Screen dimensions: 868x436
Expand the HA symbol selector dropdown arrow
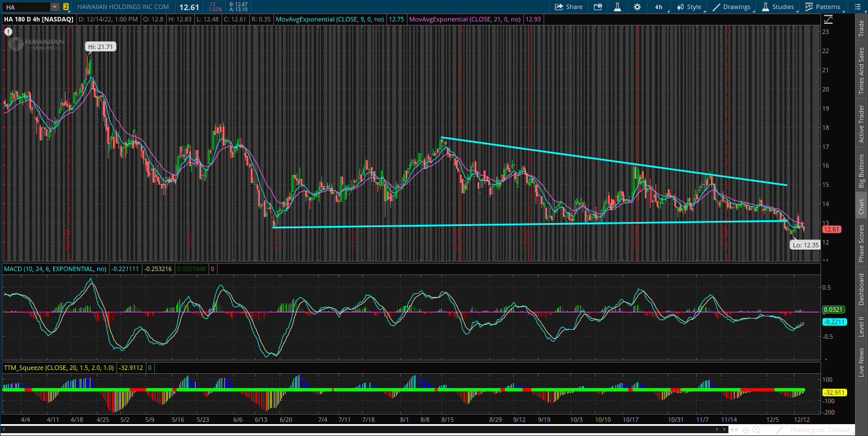pyautogui.click(x=54, y=7)
